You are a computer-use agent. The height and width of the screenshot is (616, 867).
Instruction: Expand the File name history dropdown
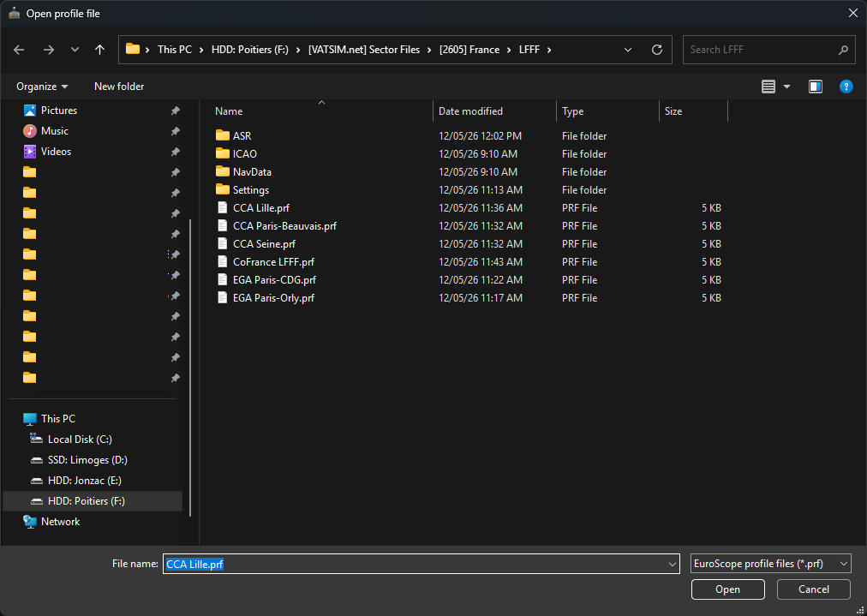click(673, 564)
